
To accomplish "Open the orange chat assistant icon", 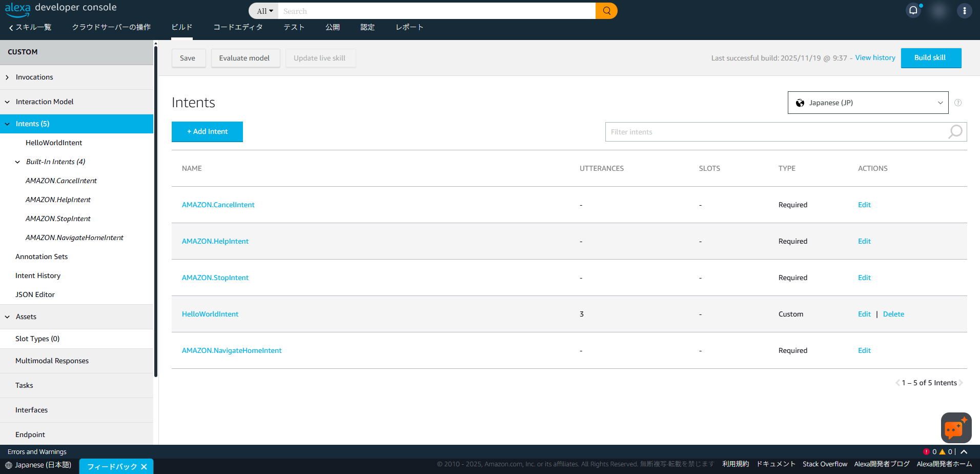I will (x=956, y=428).
